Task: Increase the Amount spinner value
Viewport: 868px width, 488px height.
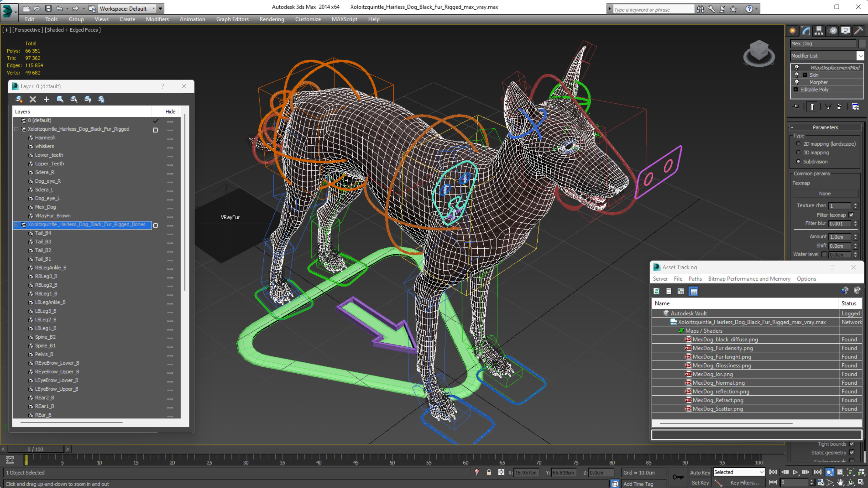Action: click(855, 235)
